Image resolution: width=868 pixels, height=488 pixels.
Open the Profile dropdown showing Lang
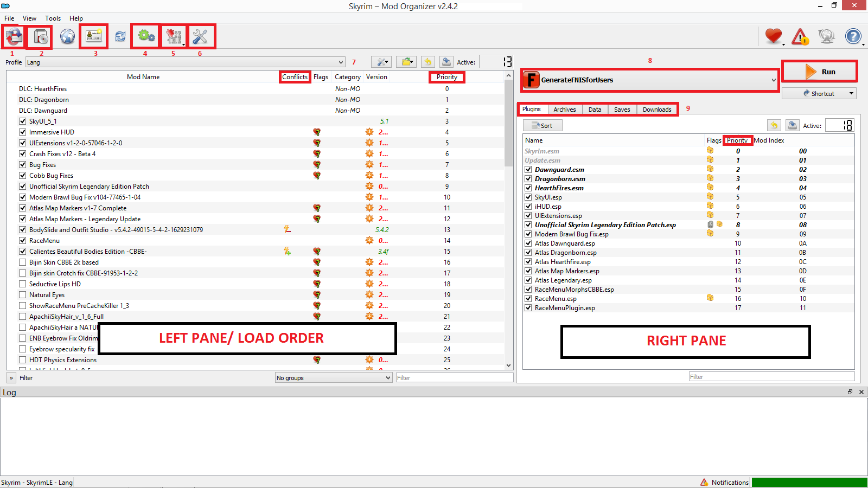pyautogui.click(x=185, y=62)
